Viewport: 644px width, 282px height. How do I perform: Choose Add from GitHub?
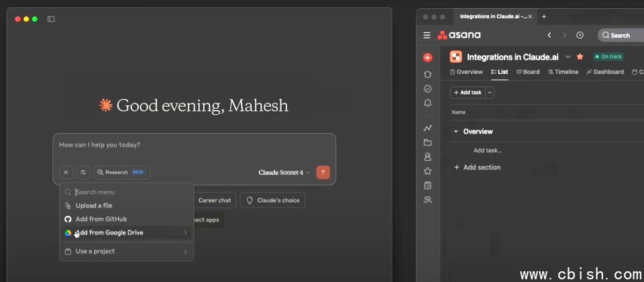(127, 219)
